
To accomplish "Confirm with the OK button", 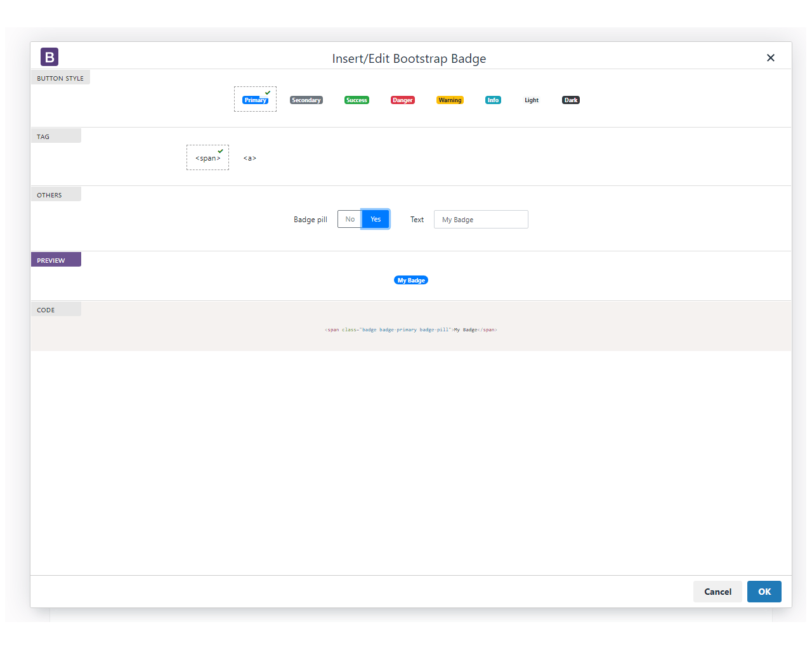I will pyautogui.click(x=764, y=592).
